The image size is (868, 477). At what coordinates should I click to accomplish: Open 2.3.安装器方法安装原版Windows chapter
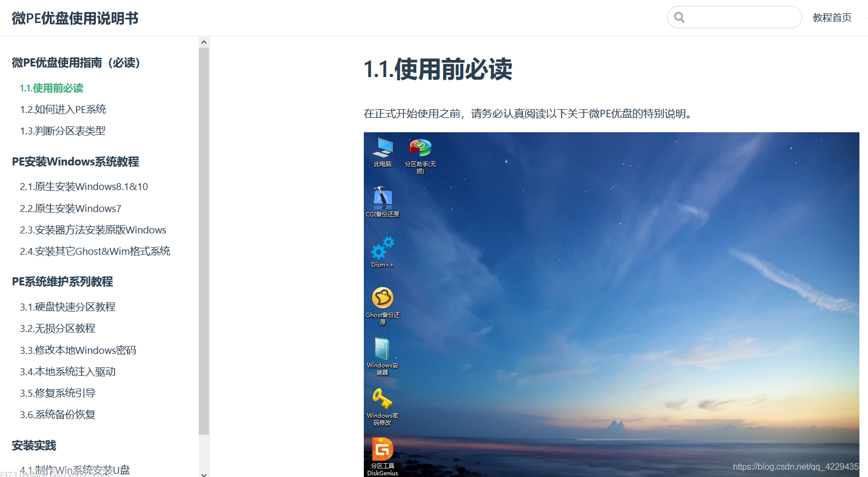93,230
